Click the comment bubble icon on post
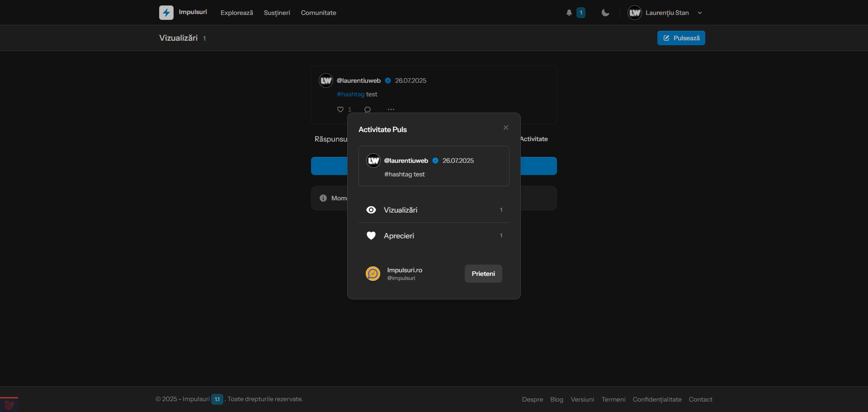The width and height of the screenshot is (868, 412). 368,109
